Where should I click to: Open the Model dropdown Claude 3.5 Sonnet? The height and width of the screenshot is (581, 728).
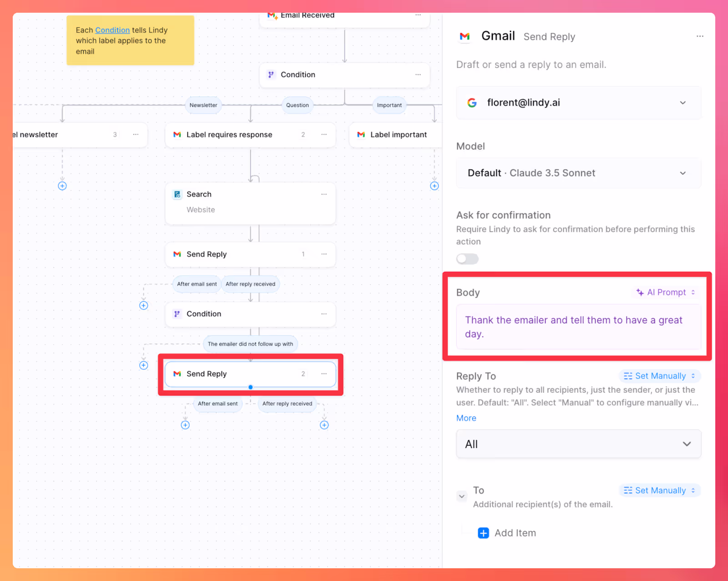click(578, 173)
